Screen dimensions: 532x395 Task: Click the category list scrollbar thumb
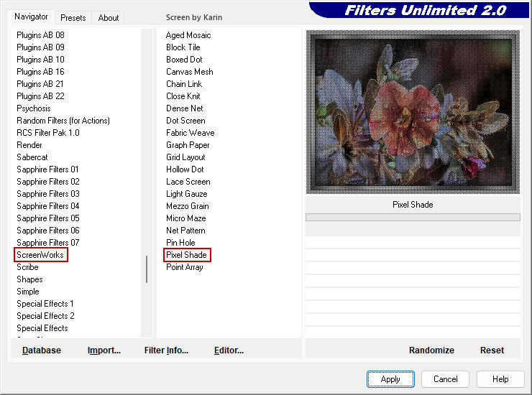coord(147,269)
